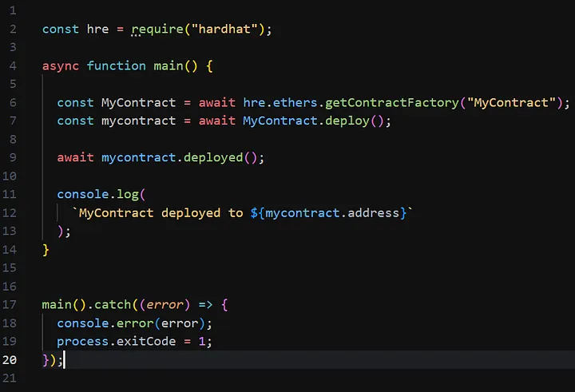
Task: Click the async keyword on line 4
Action: pyautogui.click(x=61, y=65)
